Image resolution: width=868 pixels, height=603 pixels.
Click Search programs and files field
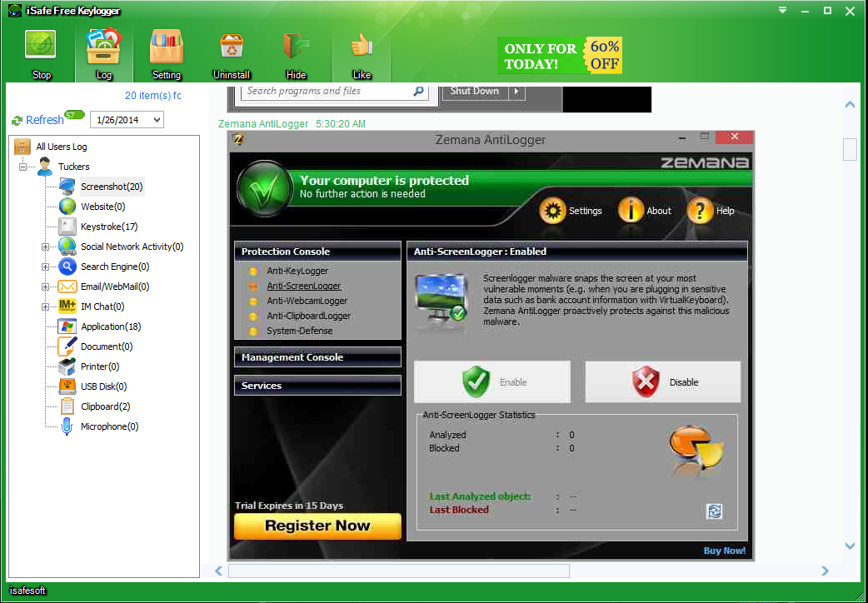coord(335,92)
